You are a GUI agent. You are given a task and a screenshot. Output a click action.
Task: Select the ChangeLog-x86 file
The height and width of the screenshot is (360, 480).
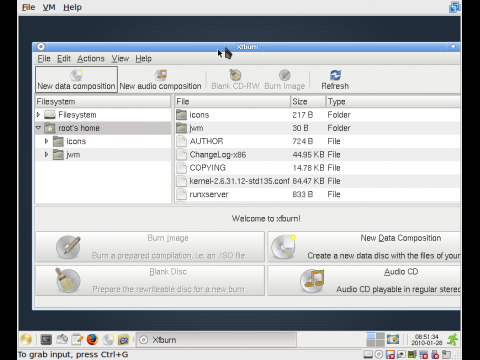coord(318,154)
